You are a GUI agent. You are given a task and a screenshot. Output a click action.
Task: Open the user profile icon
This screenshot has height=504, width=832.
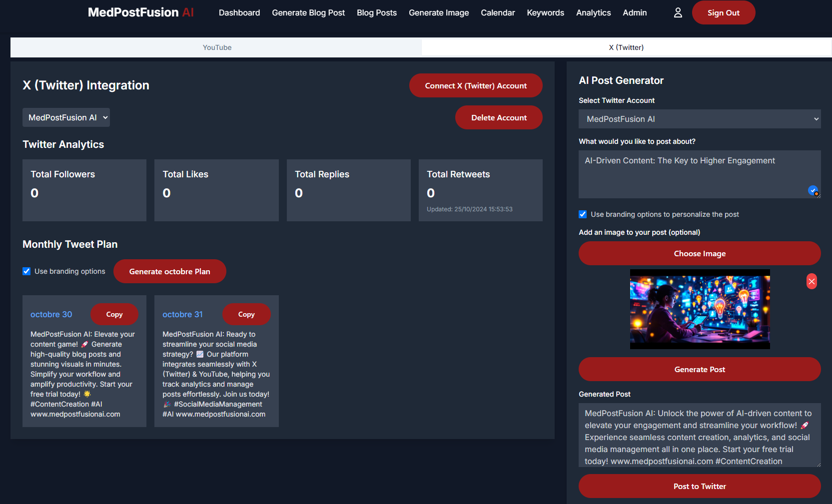point(678,13)
